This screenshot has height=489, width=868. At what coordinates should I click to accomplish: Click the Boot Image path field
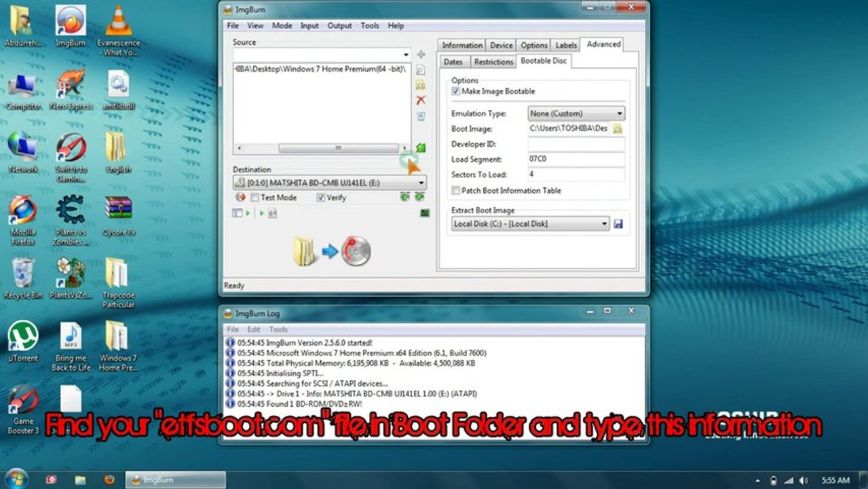[x=569, y=128]
